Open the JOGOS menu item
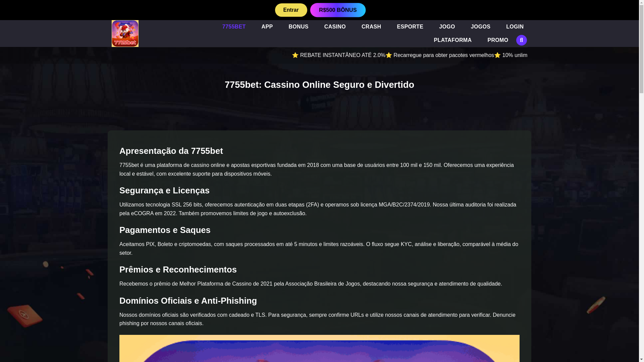The image size is (644, 362). pos(480,27)
